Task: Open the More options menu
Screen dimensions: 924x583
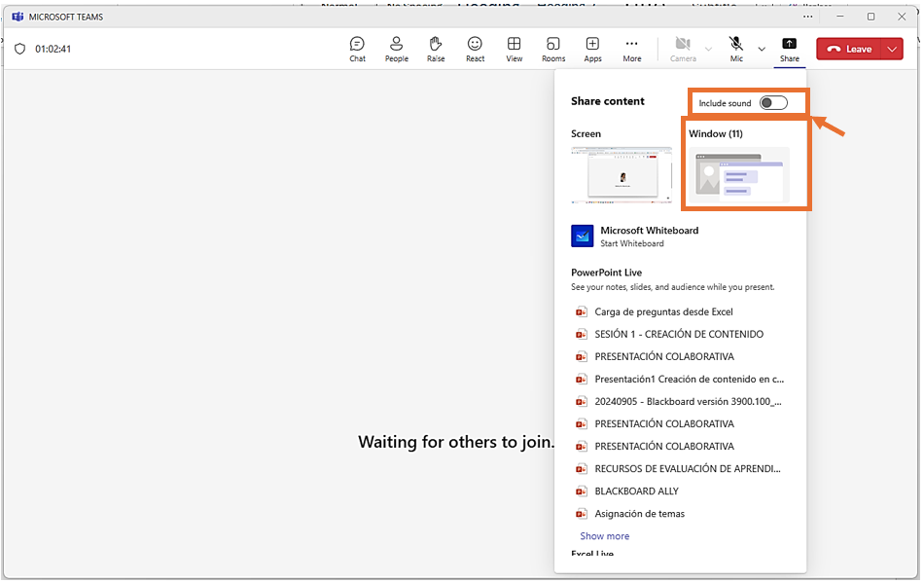Action: point(631,49)
